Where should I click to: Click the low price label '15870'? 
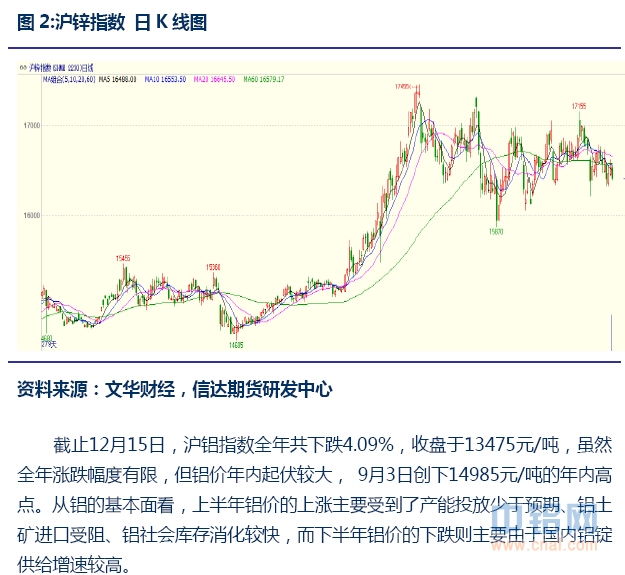tap(496, 232)
